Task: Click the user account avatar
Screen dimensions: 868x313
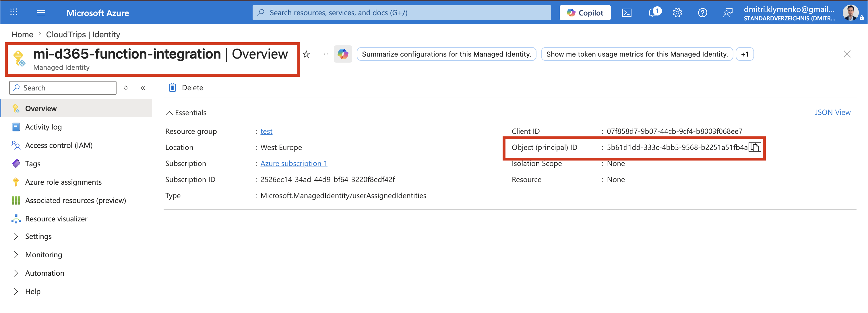Action: 850,13
